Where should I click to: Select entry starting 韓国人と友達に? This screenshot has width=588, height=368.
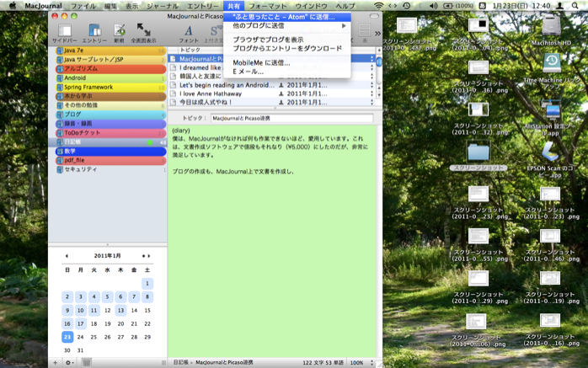tap(200, 77)
